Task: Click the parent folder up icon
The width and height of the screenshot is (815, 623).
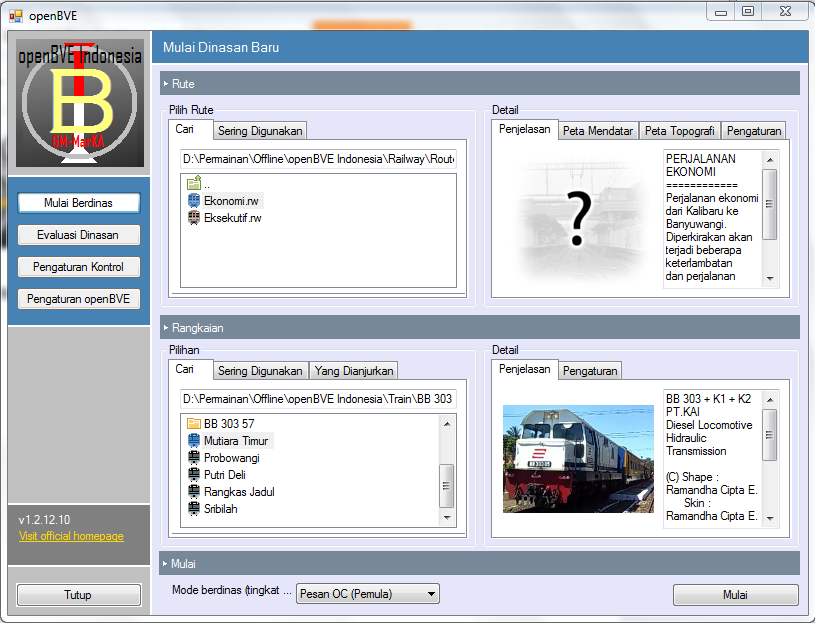Action: [x=194, y=183]
